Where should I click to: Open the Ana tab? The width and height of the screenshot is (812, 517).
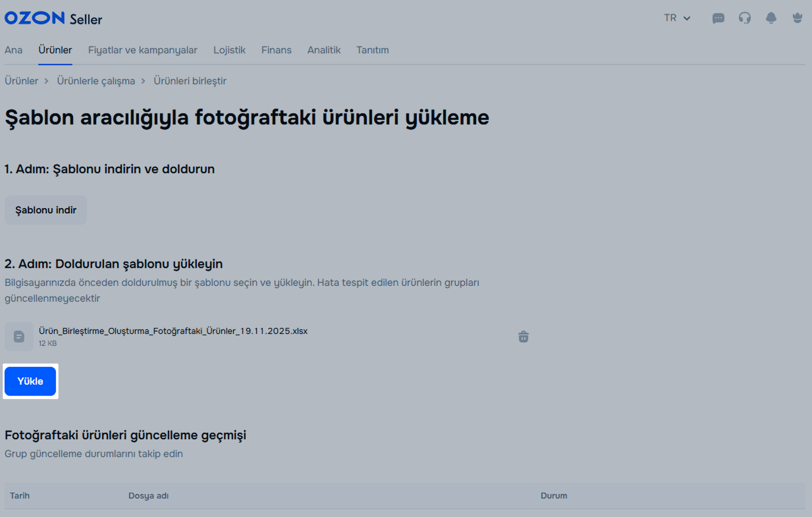14,50
